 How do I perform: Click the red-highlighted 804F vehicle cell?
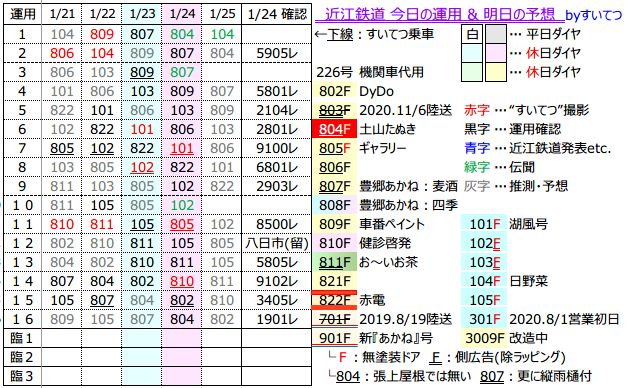(335, 129)
